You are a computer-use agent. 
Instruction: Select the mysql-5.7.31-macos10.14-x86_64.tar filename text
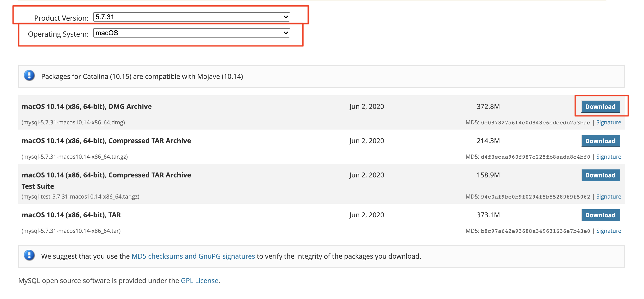[x=71, y=231]
